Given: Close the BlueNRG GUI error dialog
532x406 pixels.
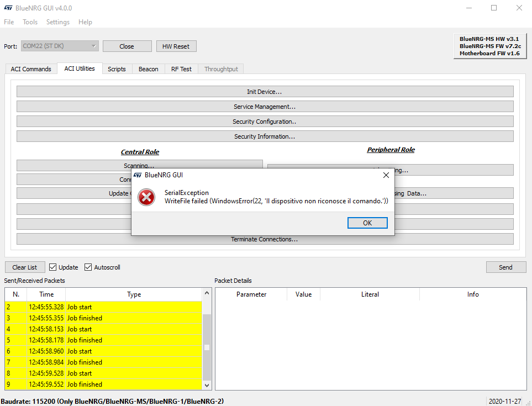Looking at the screenshot, I should coord(386,175).
